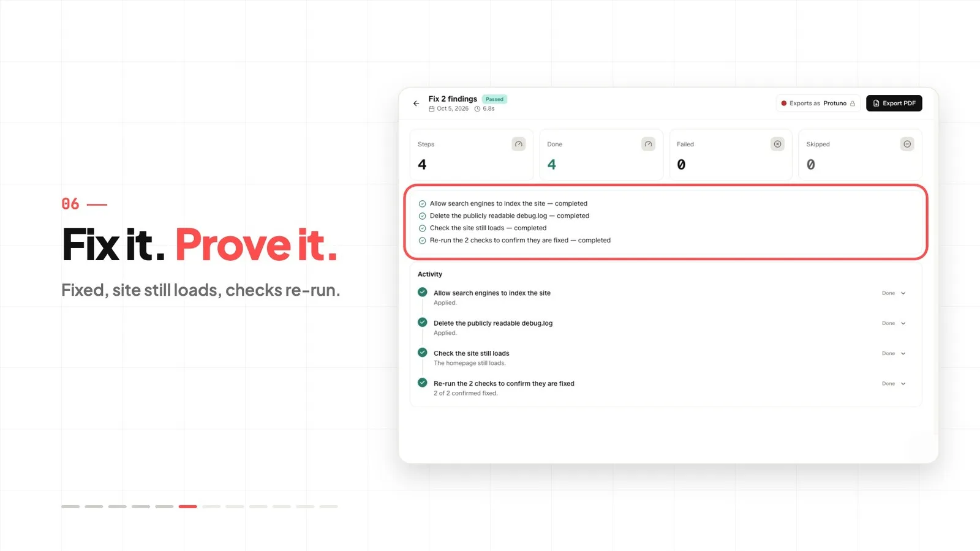Click the clock icon beside 6.8s

(x=477, y=109)
